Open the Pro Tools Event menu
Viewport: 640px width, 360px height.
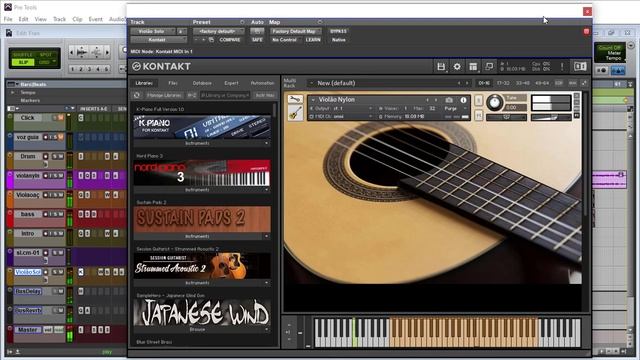tap(96, 19)
